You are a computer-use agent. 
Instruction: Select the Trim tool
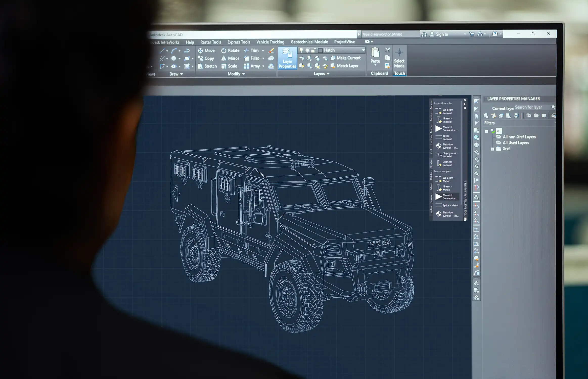point(251,51)
